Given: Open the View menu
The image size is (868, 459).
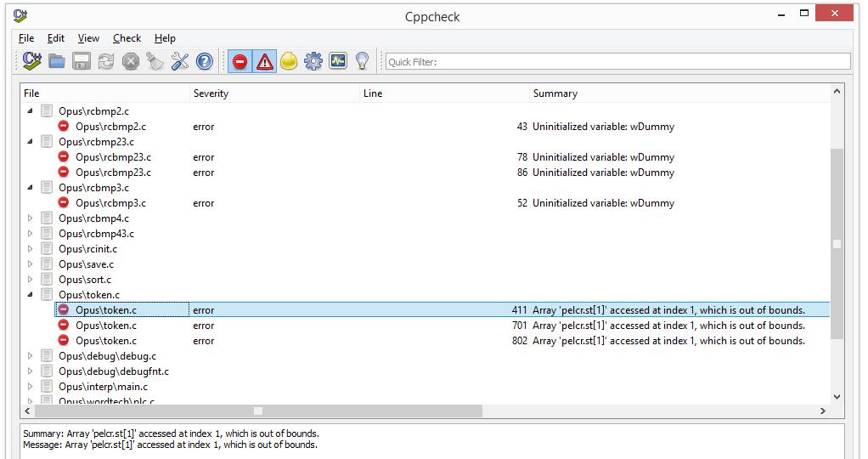Looking at the screenshot, I should (88, 38).
